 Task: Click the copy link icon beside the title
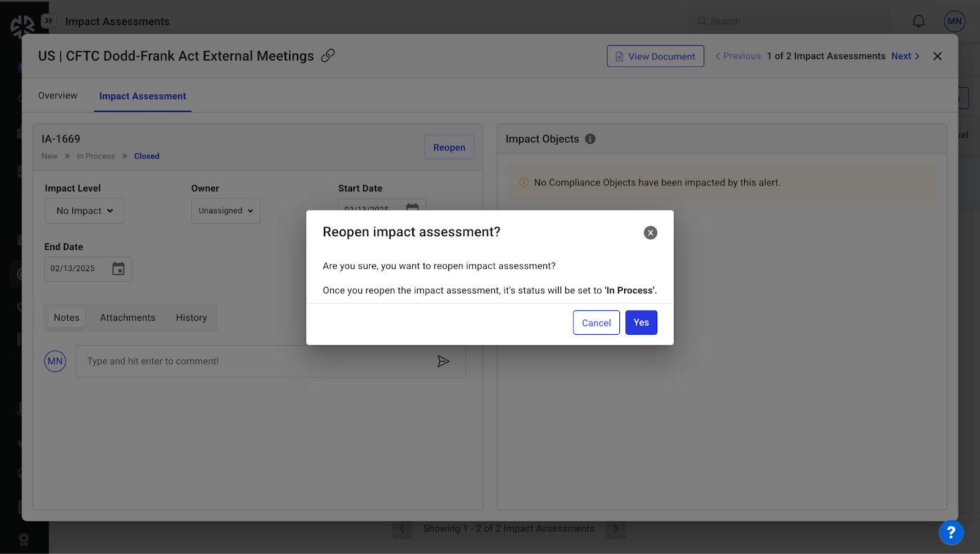[x=328, y=56]
